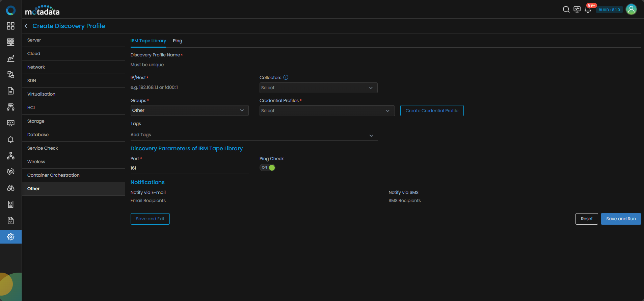Click the binoculars icon in left sidebar
The height and width of the screenshot is (301, 644).
[x=11, y=188]
